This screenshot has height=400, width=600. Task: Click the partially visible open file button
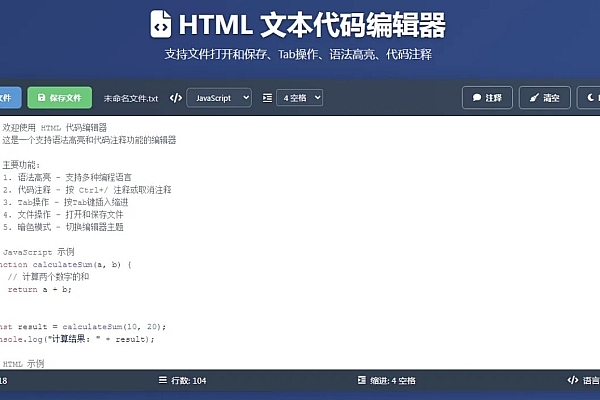[x=10, y=98]
